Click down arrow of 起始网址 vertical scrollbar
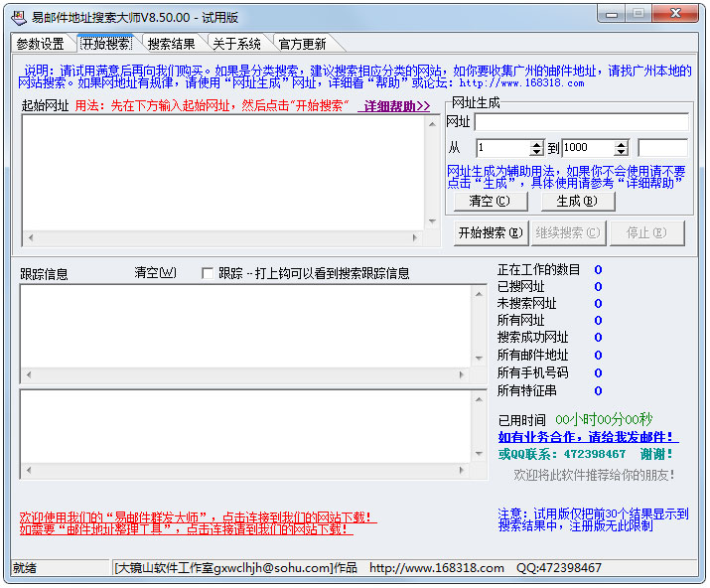Image resolution: width=710 pixels, height=588 pixels. click(432, 222)
